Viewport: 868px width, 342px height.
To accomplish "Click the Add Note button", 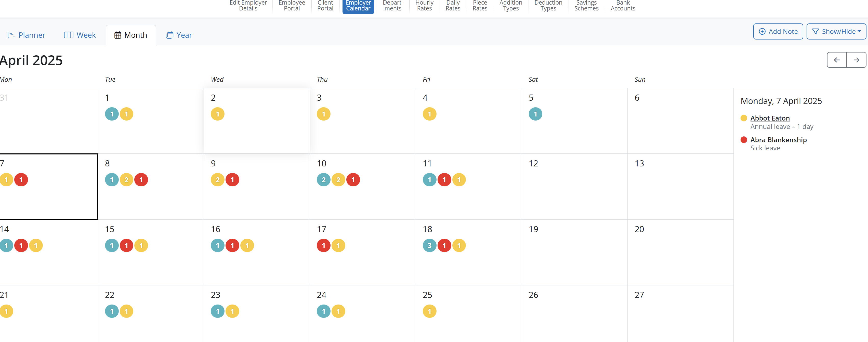I will [x=778, y=31].
